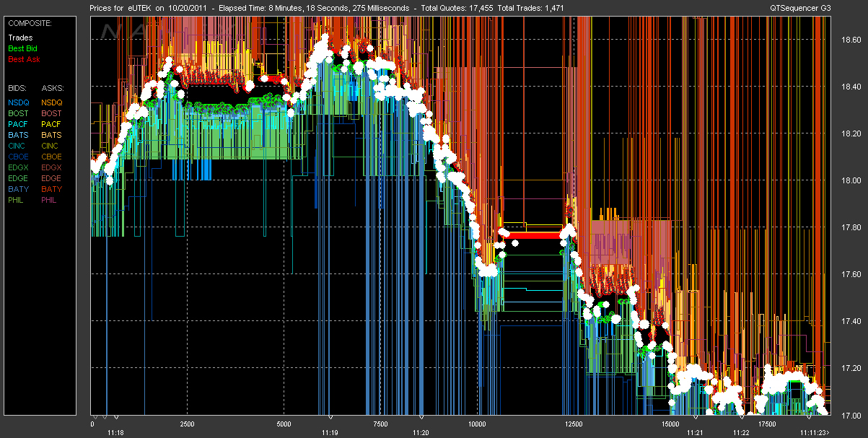Click the 17500 quote-count axis label
The height and width of the screenshot is (438, 868).
point(766,424)
